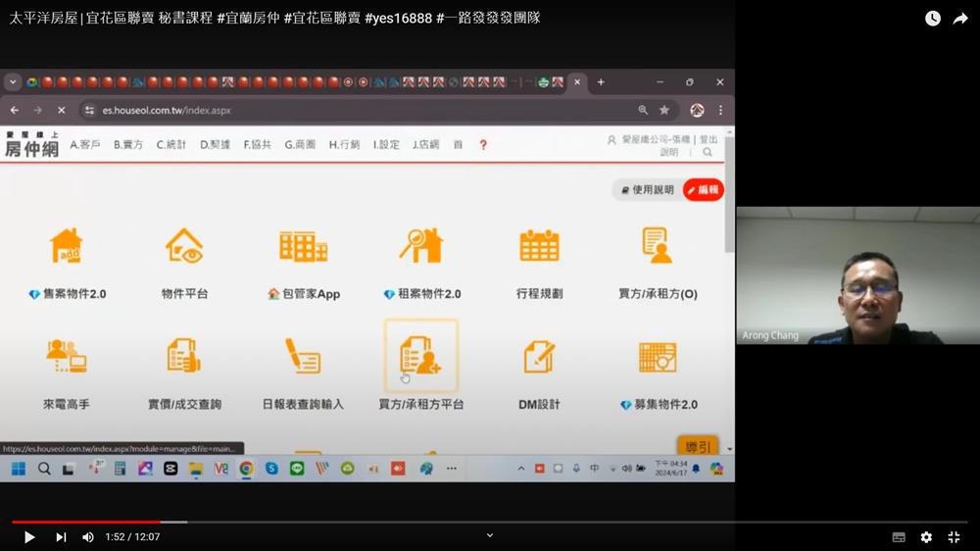The image size is (980, 551).
Task: Open the A.客戶 menu
Action: pos(85,145)
